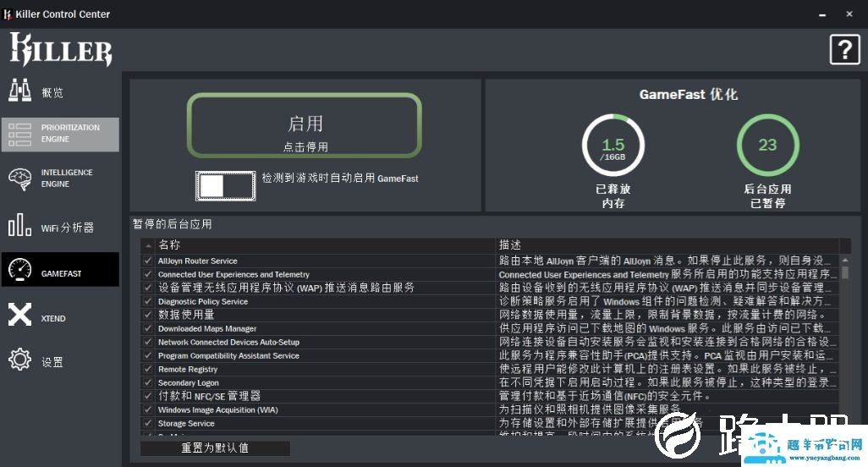
Task: Uncheck the 设备管理无线应用程序协议 (WAP) checkbox
Action: point(148,288)
